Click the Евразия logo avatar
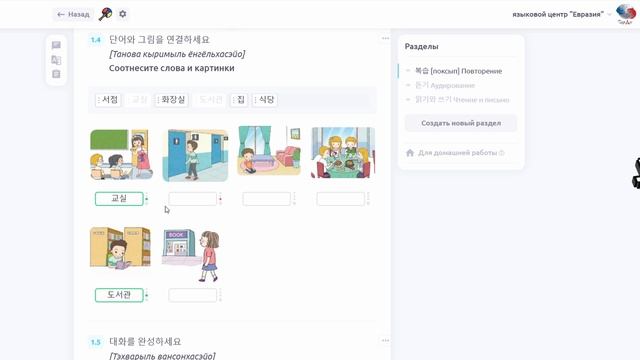Viewport: 640px width, 360px height. point(626,13)
